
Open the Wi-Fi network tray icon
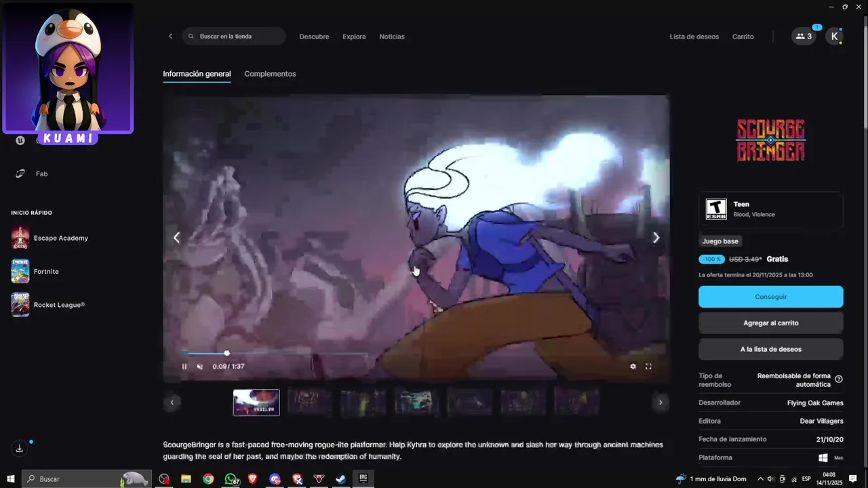(793, 479)
